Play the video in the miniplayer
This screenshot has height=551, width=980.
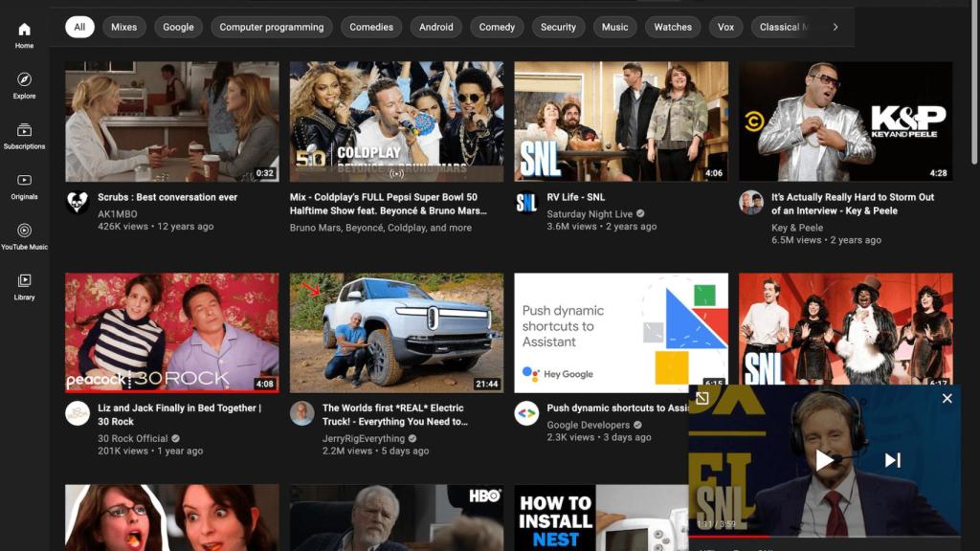tap(824, 460)
